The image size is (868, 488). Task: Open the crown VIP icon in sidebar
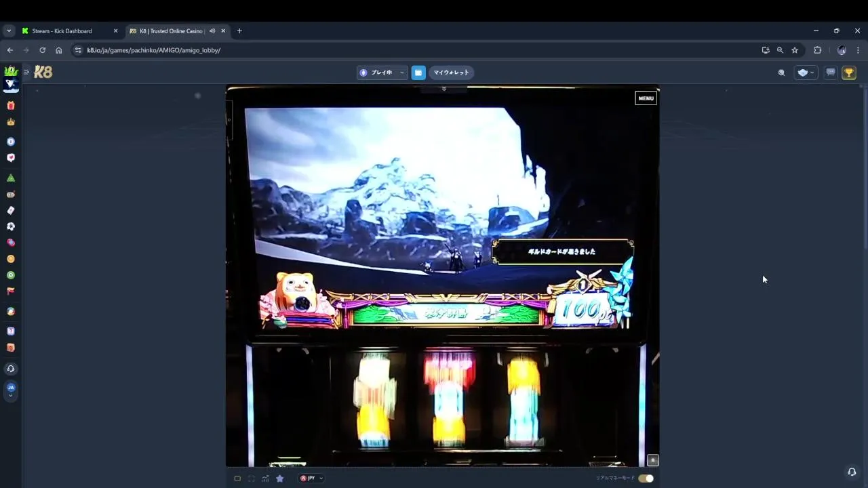(10, 122)
